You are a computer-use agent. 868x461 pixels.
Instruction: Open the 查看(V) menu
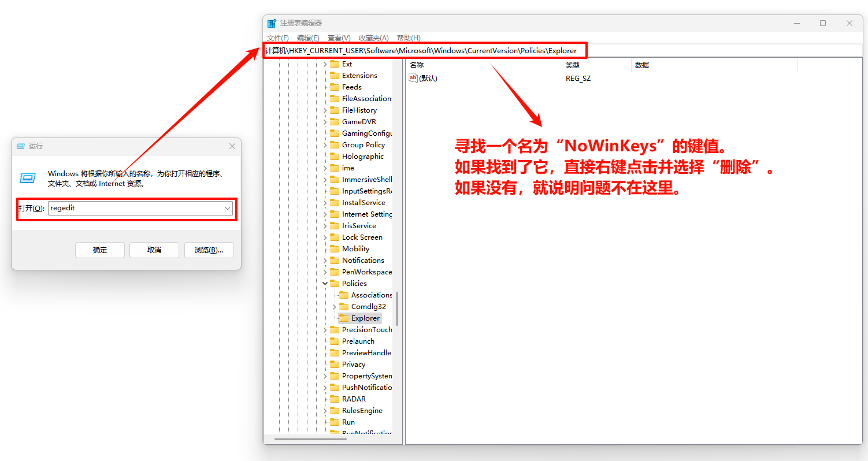(339, 38)
